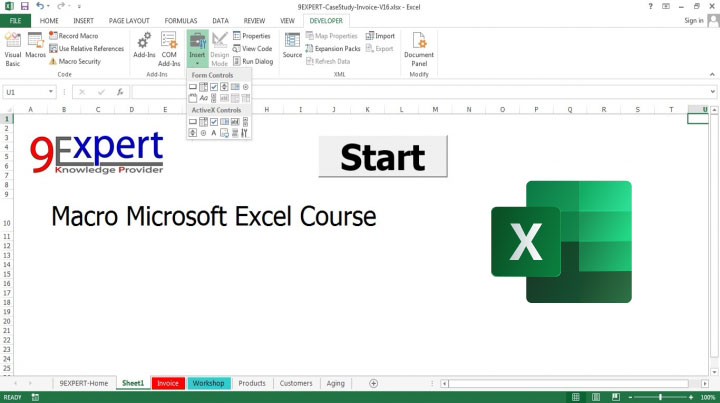Switch to the DATA tab
720x403 pixels.
[x=220, y=21]
